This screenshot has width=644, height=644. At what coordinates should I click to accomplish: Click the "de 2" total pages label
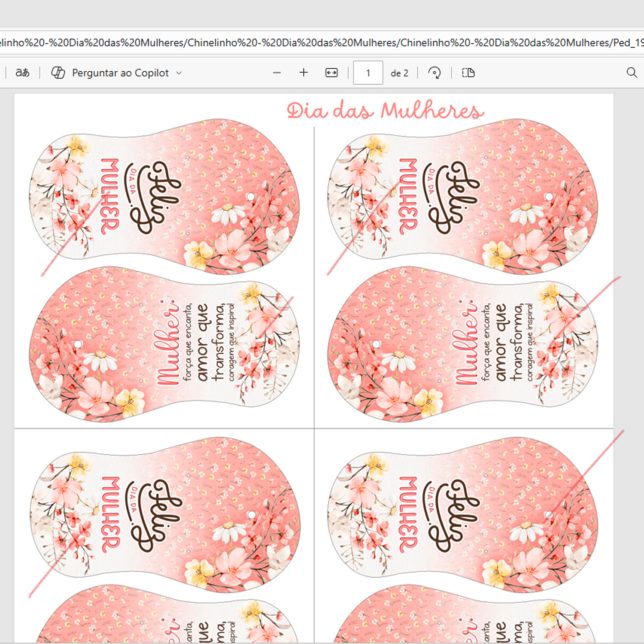(399, 73)
